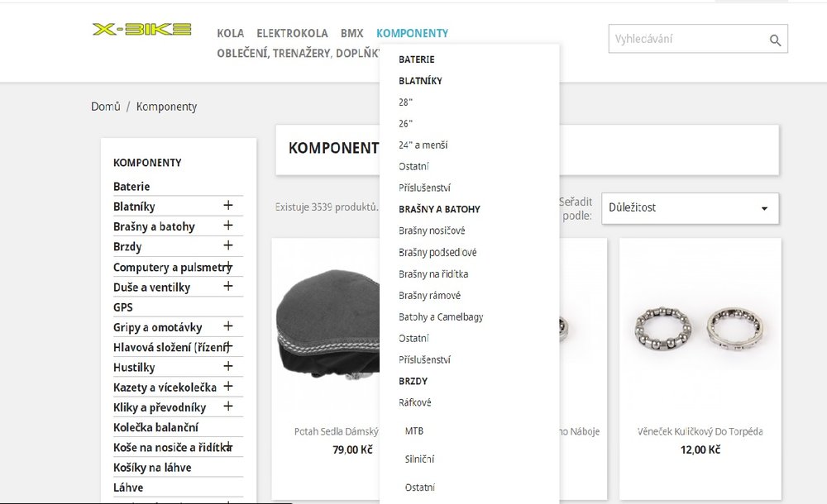Select BATERIE in the dropdown menu

(417, 59)
